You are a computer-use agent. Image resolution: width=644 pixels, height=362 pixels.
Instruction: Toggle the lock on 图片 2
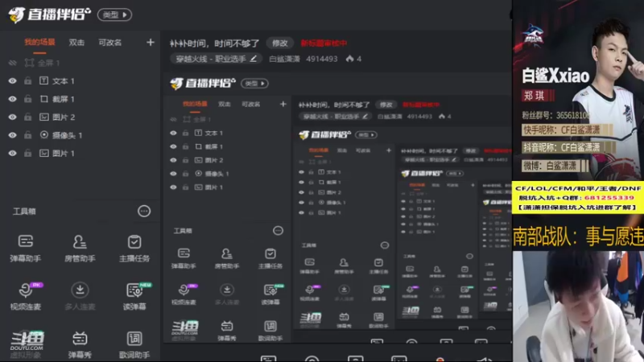[27, 117]
